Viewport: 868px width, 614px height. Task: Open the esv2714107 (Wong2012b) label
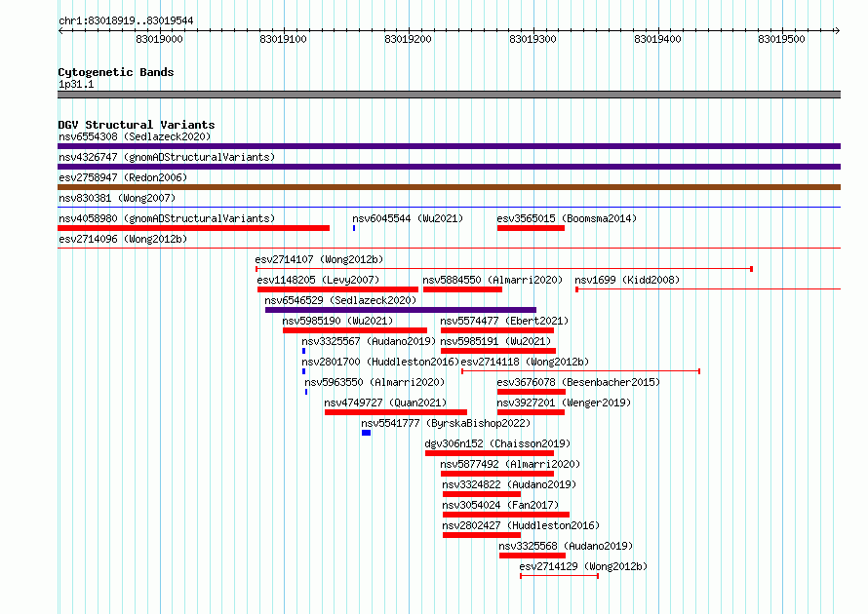pos(319,259)
